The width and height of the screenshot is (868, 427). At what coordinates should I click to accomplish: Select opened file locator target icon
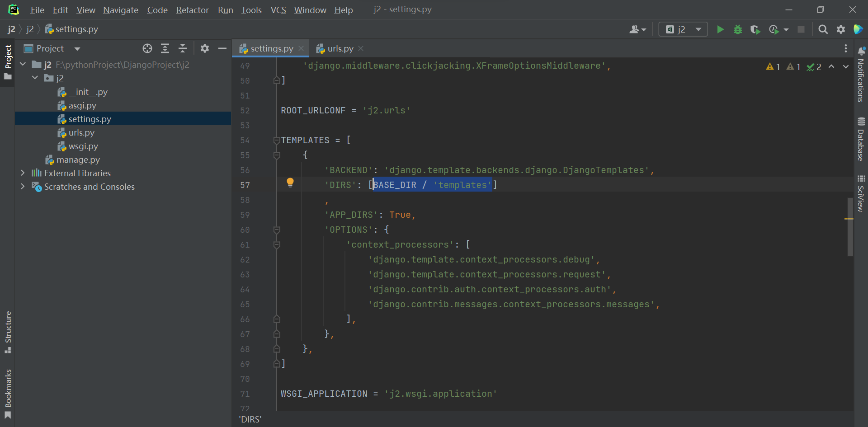[x=147, y=48]
